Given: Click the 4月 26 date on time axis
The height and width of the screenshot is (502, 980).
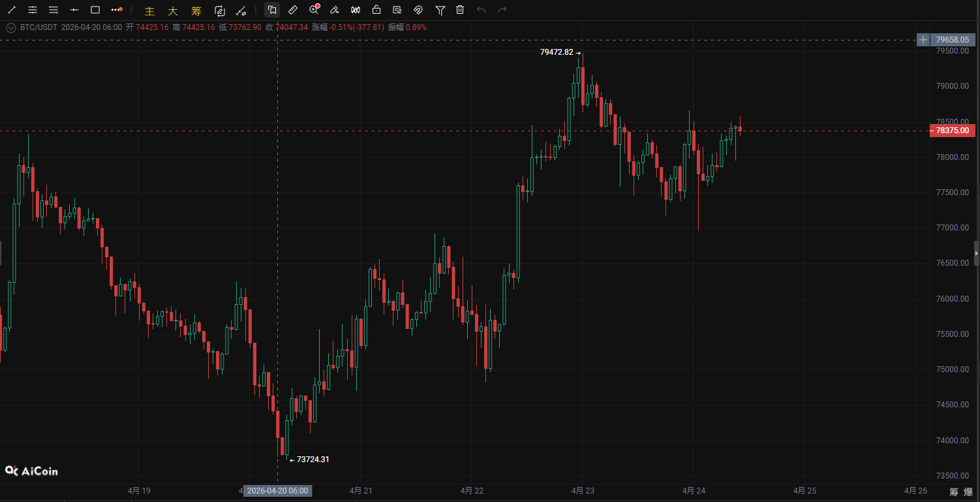Looking at the screenshot, I should coord(915,490).
